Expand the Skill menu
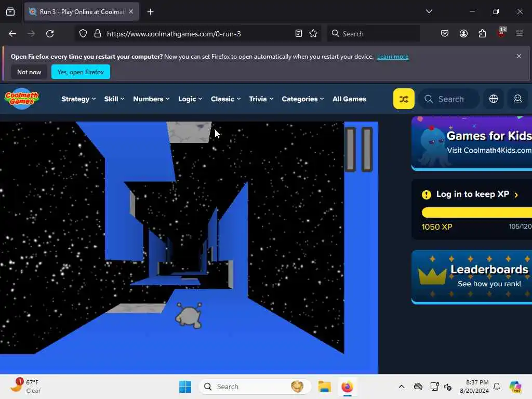 pyautogui.click(x=114, y=99)
